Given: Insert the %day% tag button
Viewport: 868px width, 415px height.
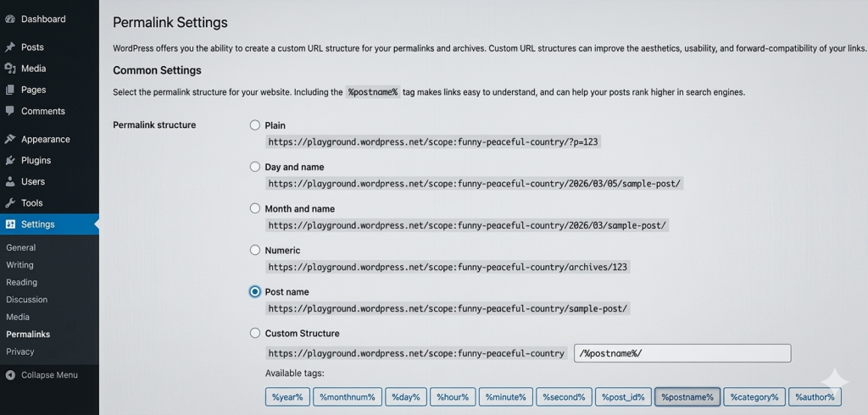Looking at the screenshot, I should tap(406, 396).
